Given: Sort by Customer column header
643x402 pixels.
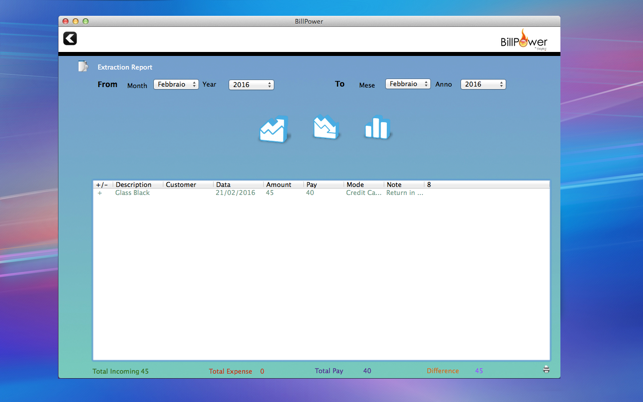Looking at the screenshot, I should point(188,185).
